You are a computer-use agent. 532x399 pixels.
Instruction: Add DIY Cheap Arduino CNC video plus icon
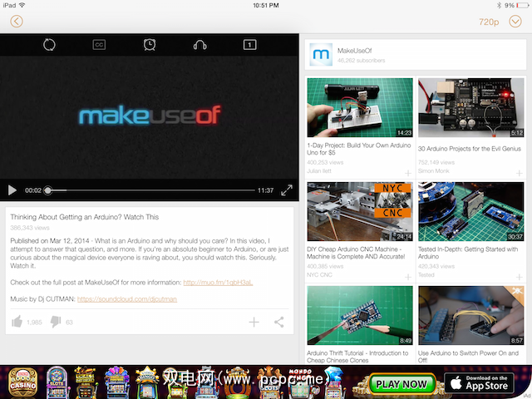(408, 277)
